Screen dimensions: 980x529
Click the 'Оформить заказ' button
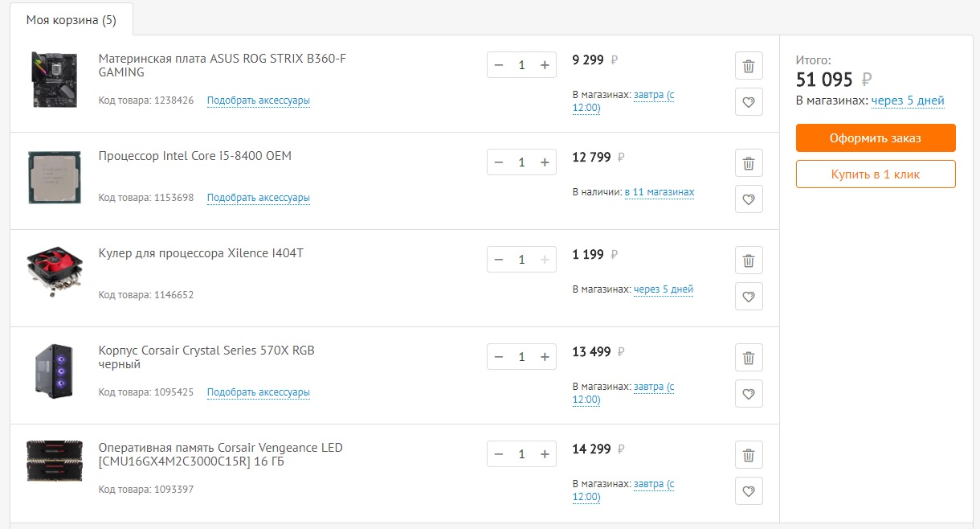pyautogui.click(x=876, y=138)
